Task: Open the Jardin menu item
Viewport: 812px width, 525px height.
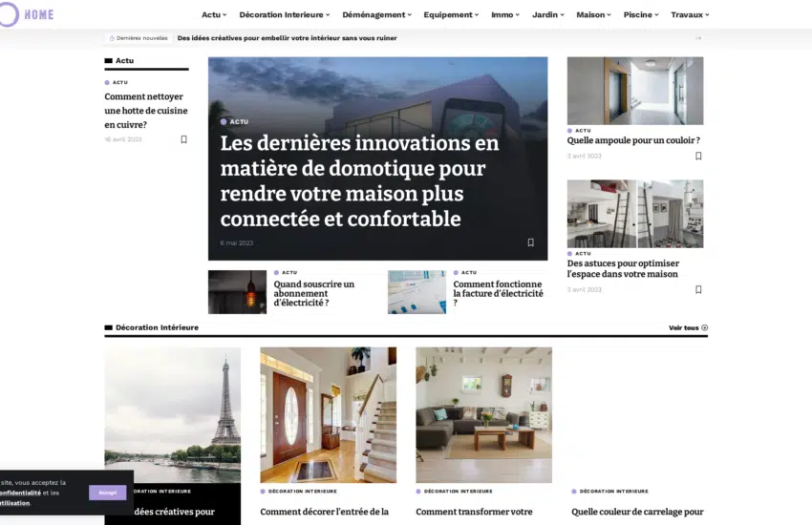Action: point(547,15)
